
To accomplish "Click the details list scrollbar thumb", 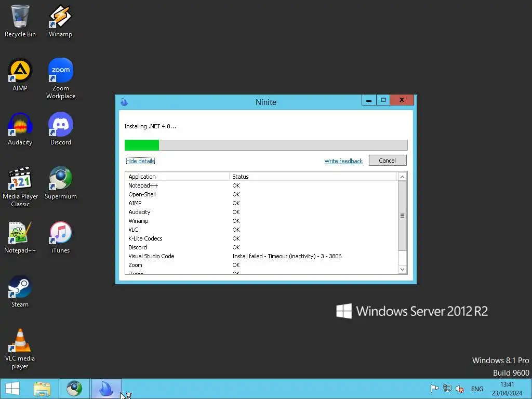I will coord(402,216).
